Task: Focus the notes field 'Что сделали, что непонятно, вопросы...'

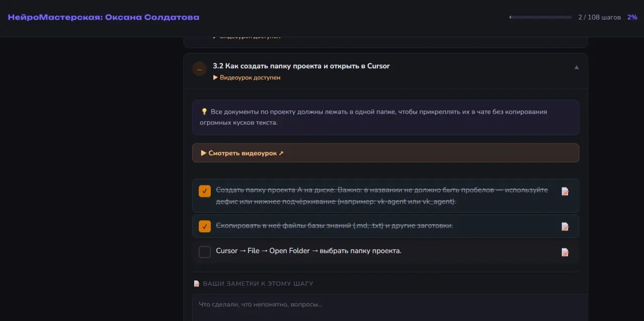Action: (x=389, y=307)
